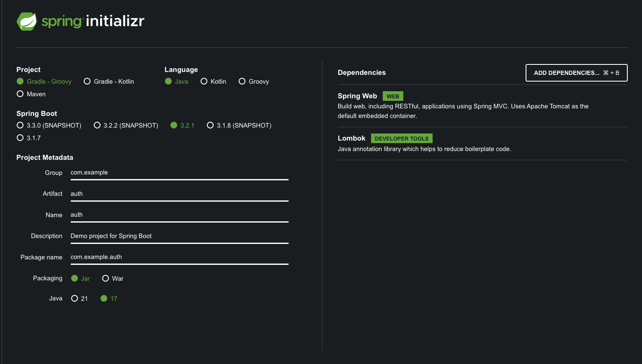Screen dimensions: 642x364
Task: Click the Packaging label
Action: [48, 278]
